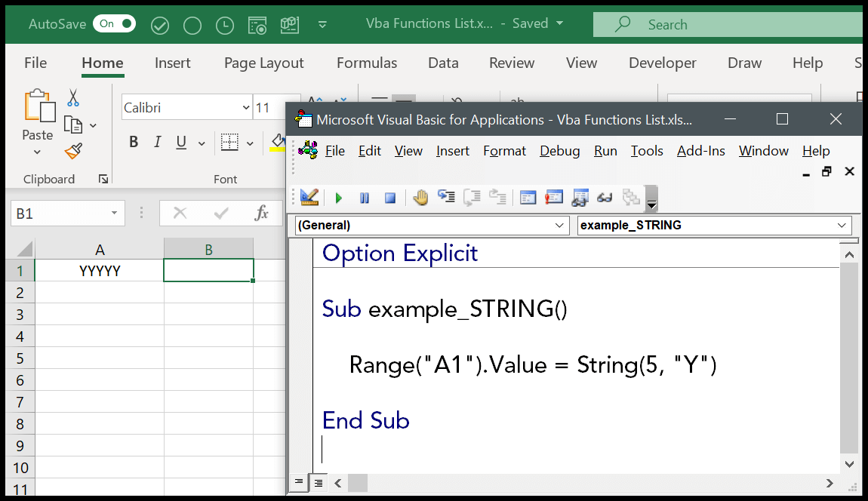This screenshot has width=868, height=501.
Task: Open the Debug menu in VBA editor
Action: tap(559, 151)
